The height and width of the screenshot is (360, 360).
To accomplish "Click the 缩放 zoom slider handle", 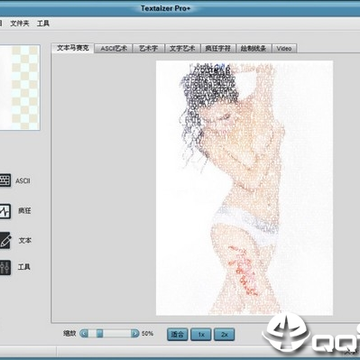I will click(x=100, y=333).
